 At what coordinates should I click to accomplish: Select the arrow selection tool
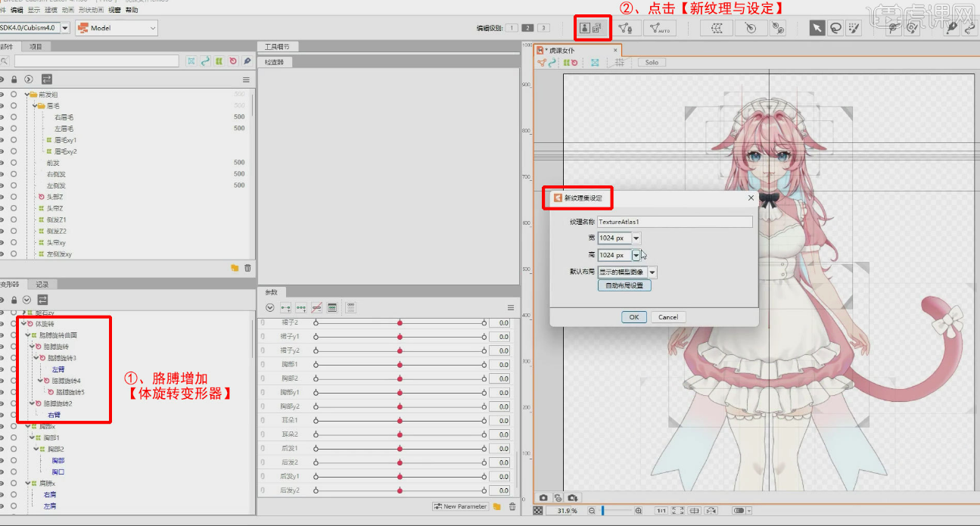coord(817,28)
